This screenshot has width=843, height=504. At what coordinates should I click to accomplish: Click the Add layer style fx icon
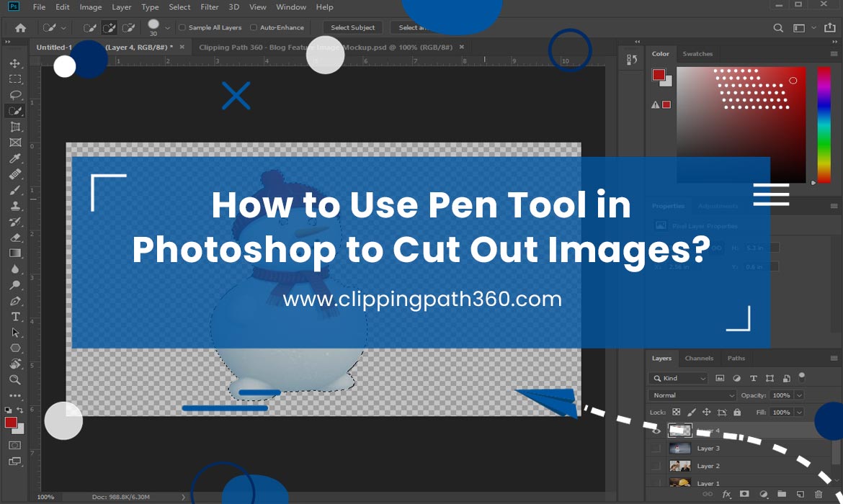[x=726, y=495]
